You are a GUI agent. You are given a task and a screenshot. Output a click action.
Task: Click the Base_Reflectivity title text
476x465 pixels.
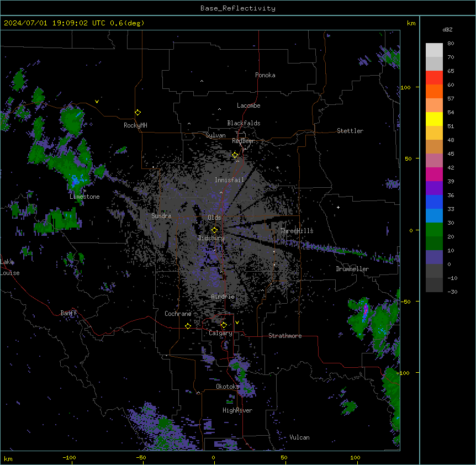point(238,8)
